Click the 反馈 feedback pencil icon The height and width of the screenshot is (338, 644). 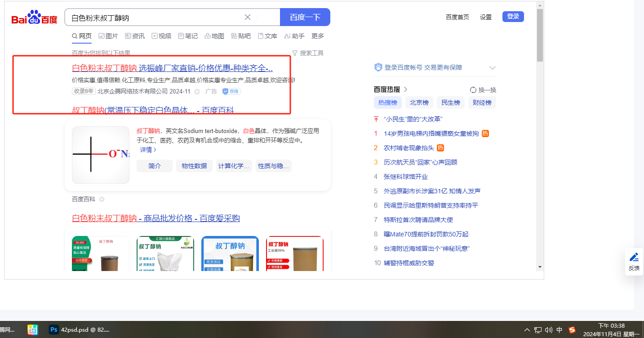click(x=634, y=257)
